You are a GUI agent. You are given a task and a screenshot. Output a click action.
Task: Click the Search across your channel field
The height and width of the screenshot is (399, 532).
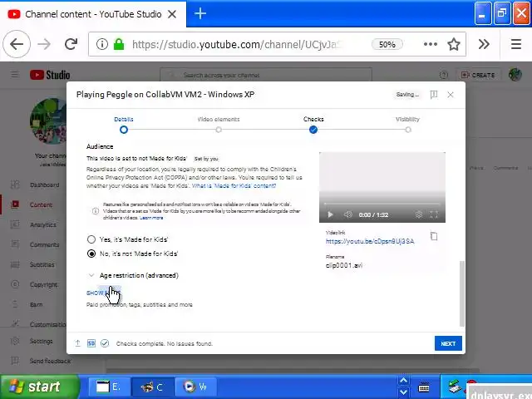266,75
